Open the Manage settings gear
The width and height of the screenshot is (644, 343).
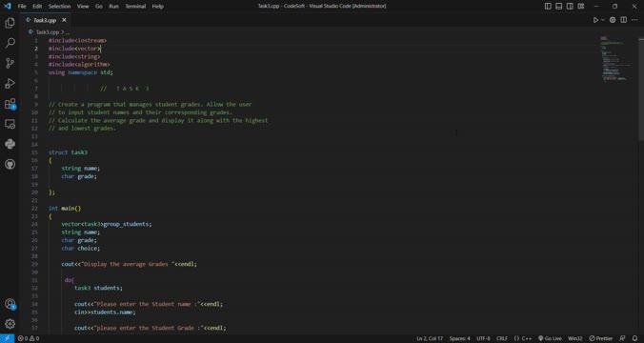pos(10,324)
